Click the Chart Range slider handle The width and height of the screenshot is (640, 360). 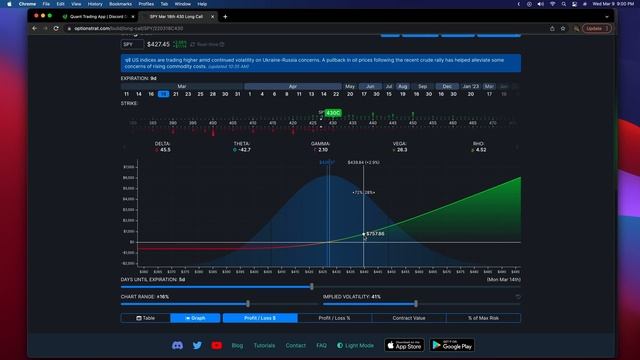(248, 304)
